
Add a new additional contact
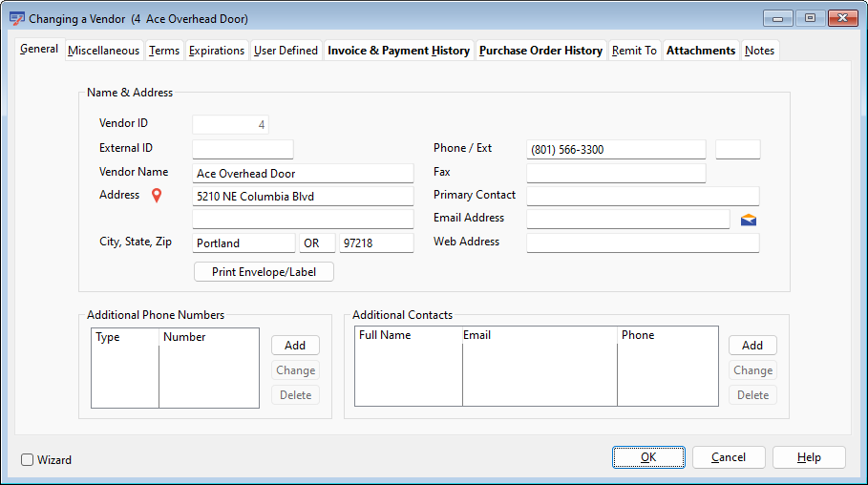752,346
